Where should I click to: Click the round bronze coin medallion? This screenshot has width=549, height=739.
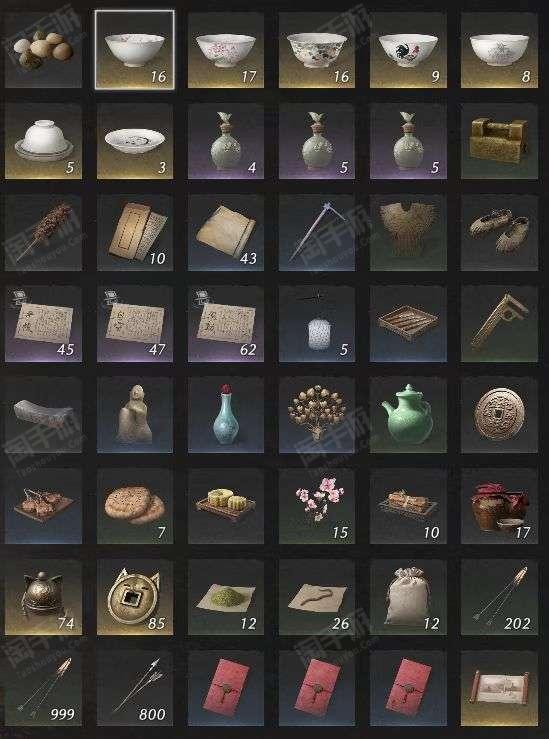coord(500,415)
